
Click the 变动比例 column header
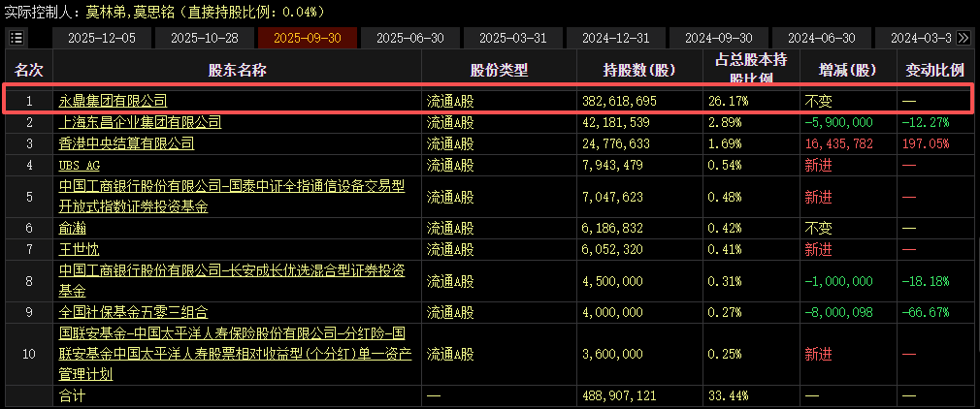[x=935, y=70]
